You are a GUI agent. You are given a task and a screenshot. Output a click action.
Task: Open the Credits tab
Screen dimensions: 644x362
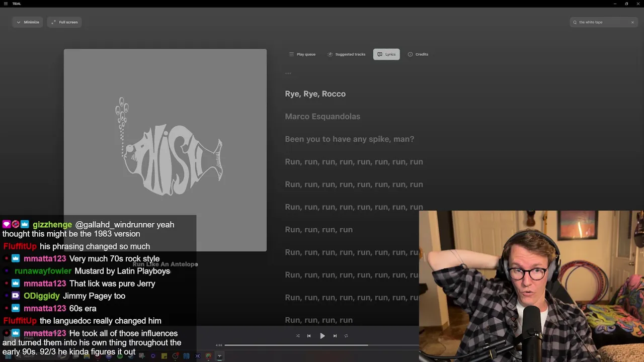pyautogui.click(x=418, y=54)
